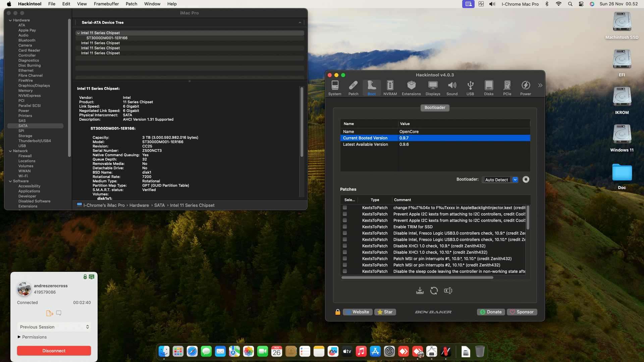
Task: Click the rename field icon below Patches list
Action: (448, 291)
